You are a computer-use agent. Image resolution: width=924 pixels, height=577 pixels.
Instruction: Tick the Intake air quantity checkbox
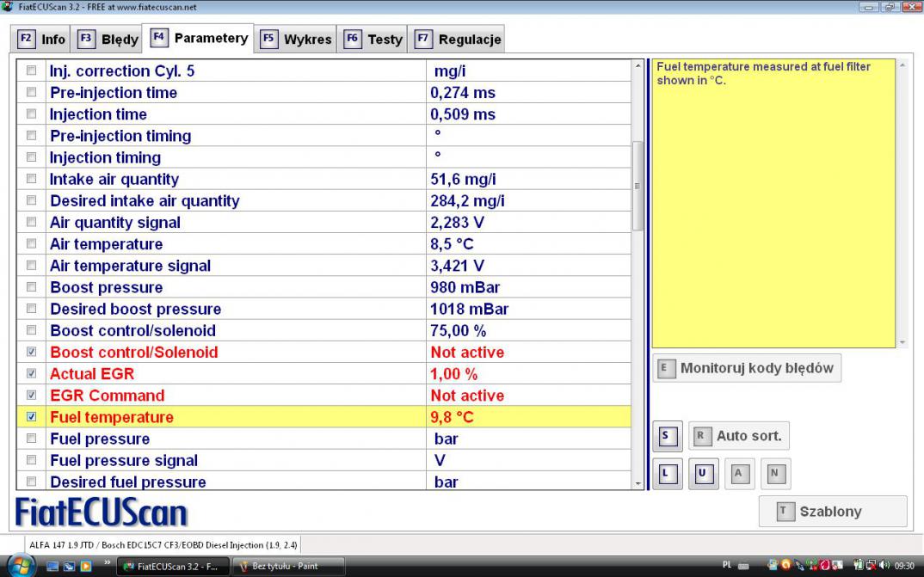coord(32,179)
